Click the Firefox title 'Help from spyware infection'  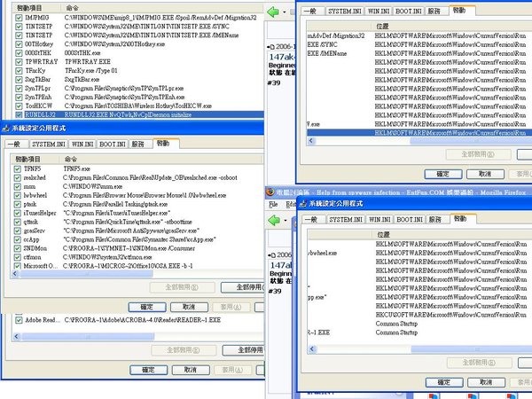tap(358, 192)
